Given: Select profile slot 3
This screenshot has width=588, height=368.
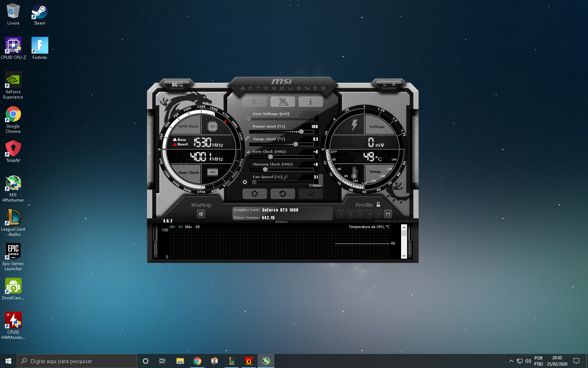Looking at the screenshot, I should click(360, 214).
